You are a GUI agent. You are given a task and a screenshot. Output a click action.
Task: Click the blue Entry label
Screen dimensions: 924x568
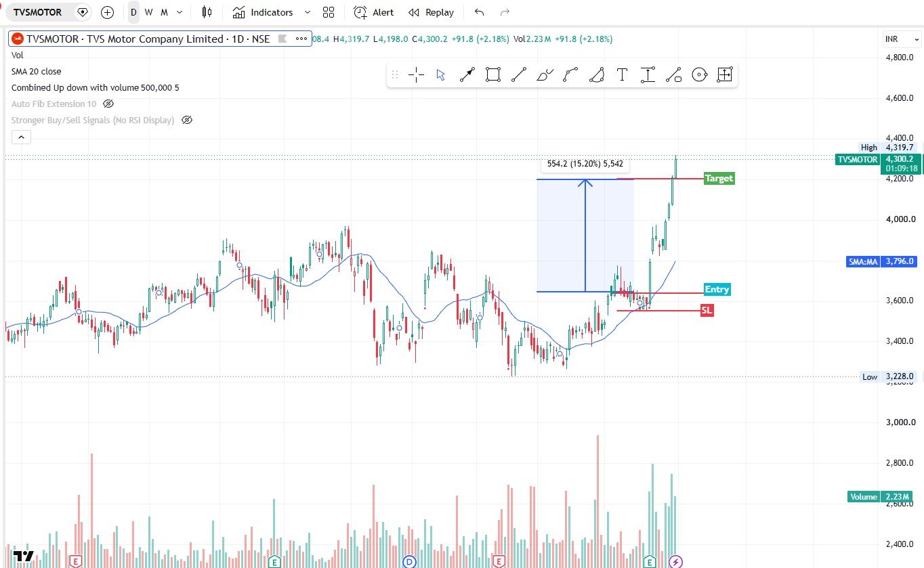717,290
